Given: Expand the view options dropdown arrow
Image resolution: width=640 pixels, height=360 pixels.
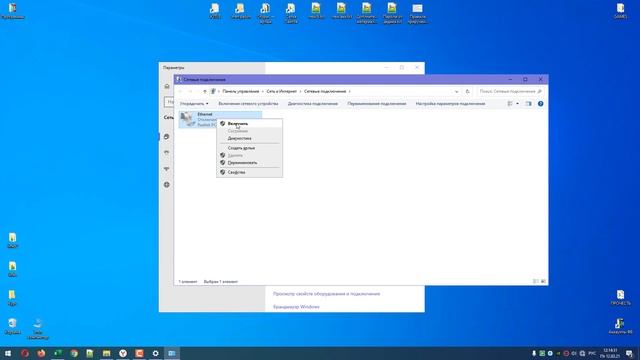Looking at the screenshot, I should click(x=518, y=104).
